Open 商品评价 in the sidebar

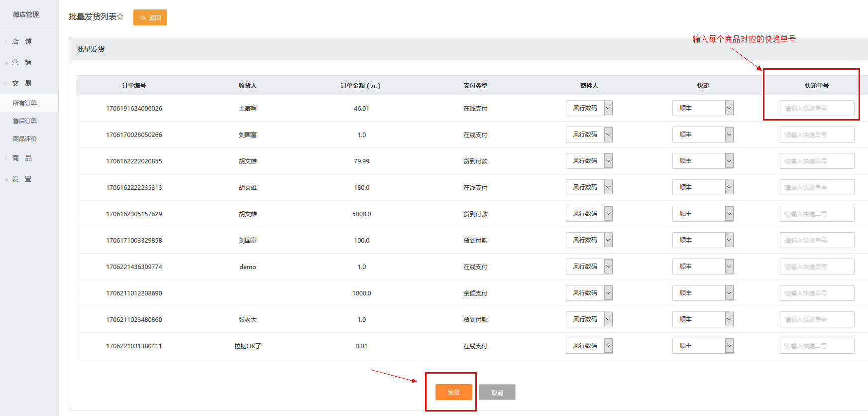pos(25,139)
